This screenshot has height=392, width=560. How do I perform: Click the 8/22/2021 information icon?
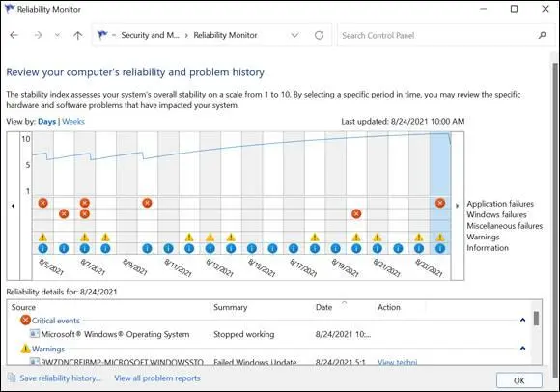[398, 248]
